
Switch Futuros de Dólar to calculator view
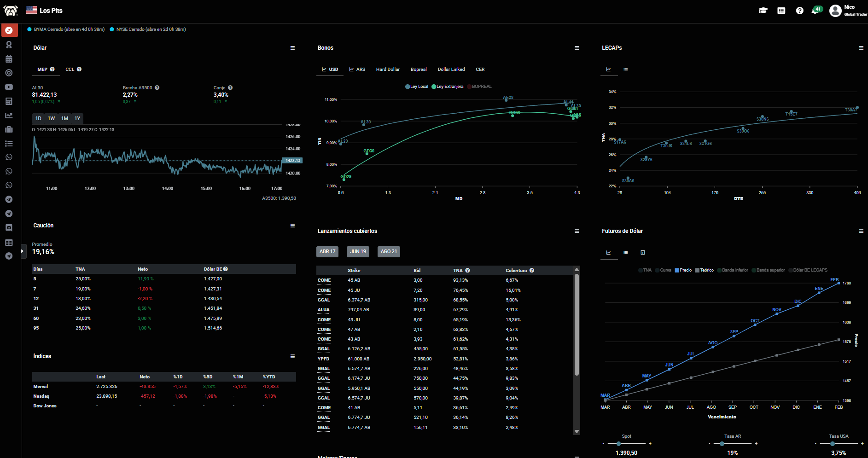click(x=643, y=252)
